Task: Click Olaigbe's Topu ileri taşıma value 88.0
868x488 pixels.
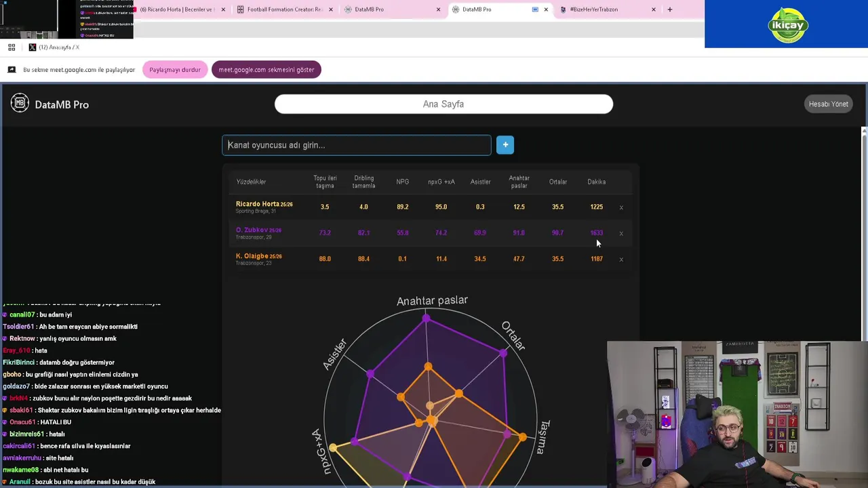Action: [325, 258]
